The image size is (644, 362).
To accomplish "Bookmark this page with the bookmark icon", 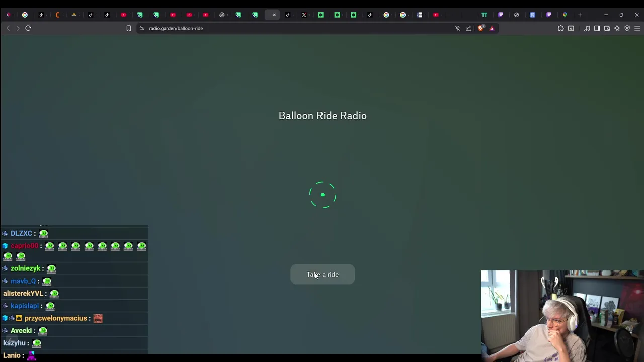I will click(129, 28).
